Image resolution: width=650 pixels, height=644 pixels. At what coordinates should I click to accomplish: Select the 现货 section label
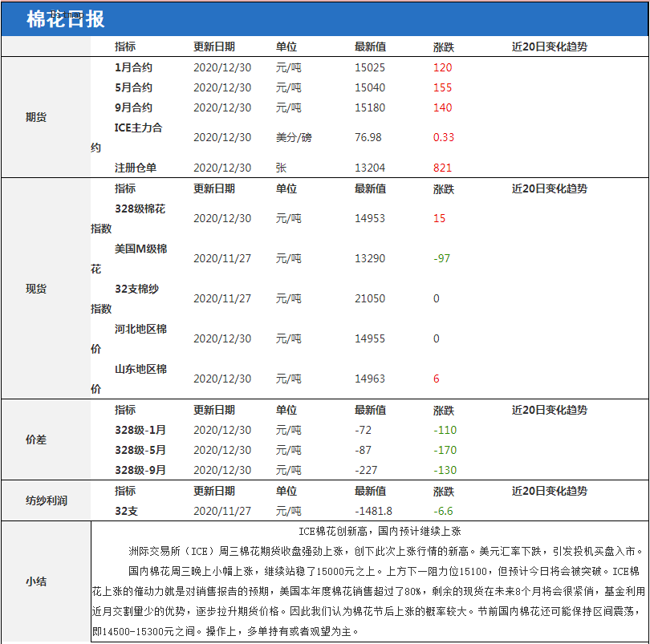click(36, 289)
